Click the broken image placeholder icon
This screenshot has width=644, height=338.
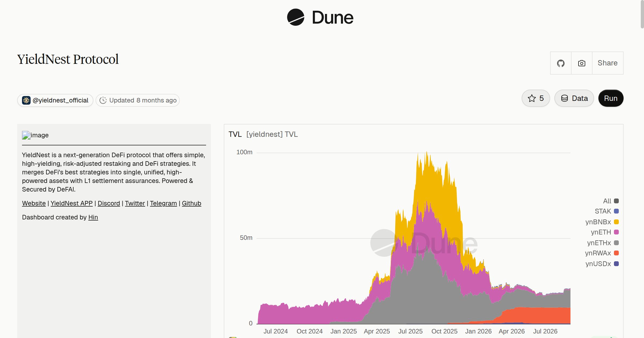coord(26,135)
